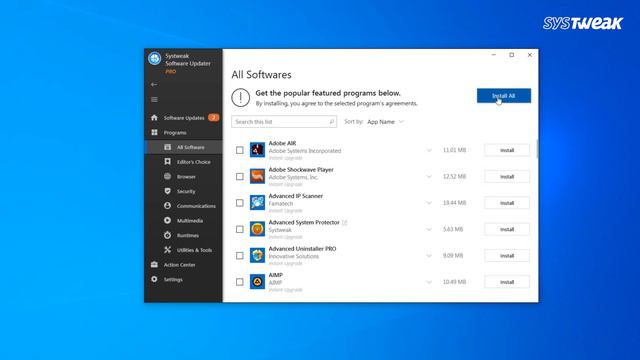The width and height of the screenshot is (640, 360).
Task: Tick the Advanced System Protector checkbox
Action: [240, 229]
